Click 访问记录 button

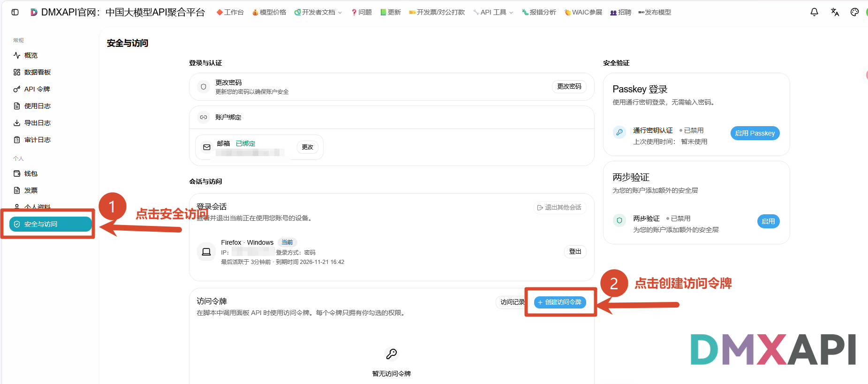click(x=512, y=302)
